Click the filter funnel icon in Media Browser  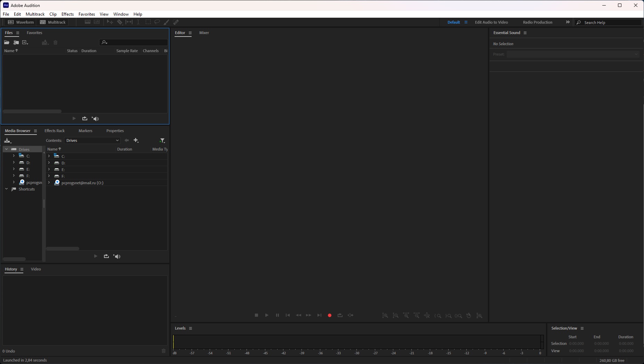(x=162, y=140)
